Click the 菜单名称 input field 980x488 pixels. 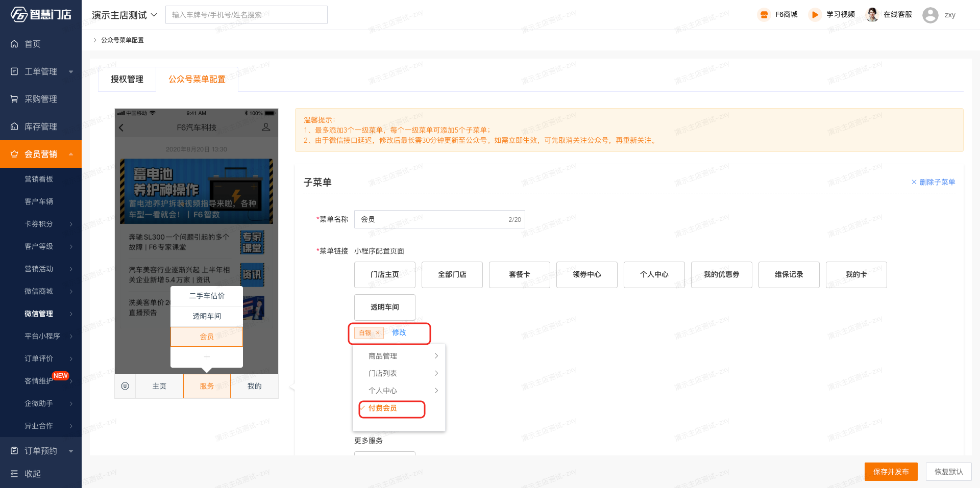coord(439,219)
